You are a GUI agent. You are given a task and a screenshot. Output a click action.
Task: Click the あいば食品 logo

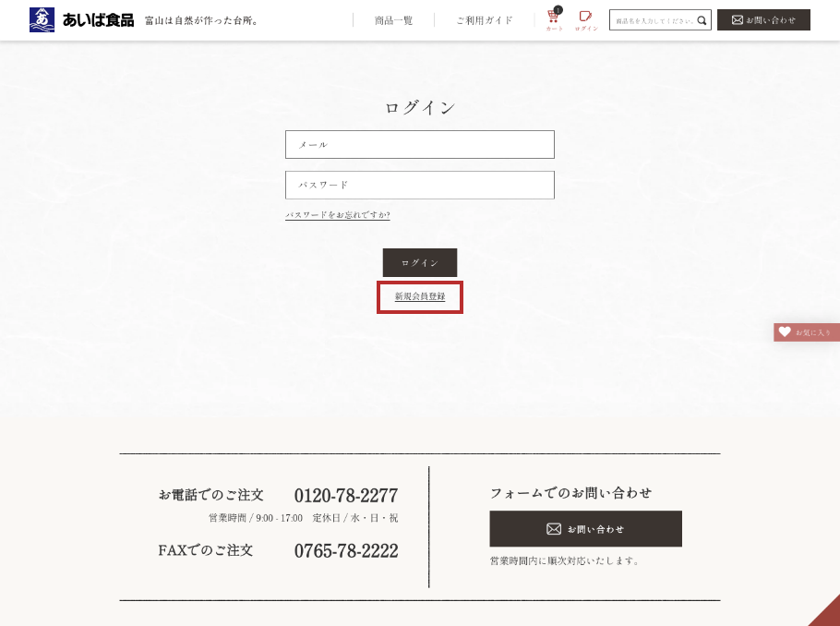81,19
